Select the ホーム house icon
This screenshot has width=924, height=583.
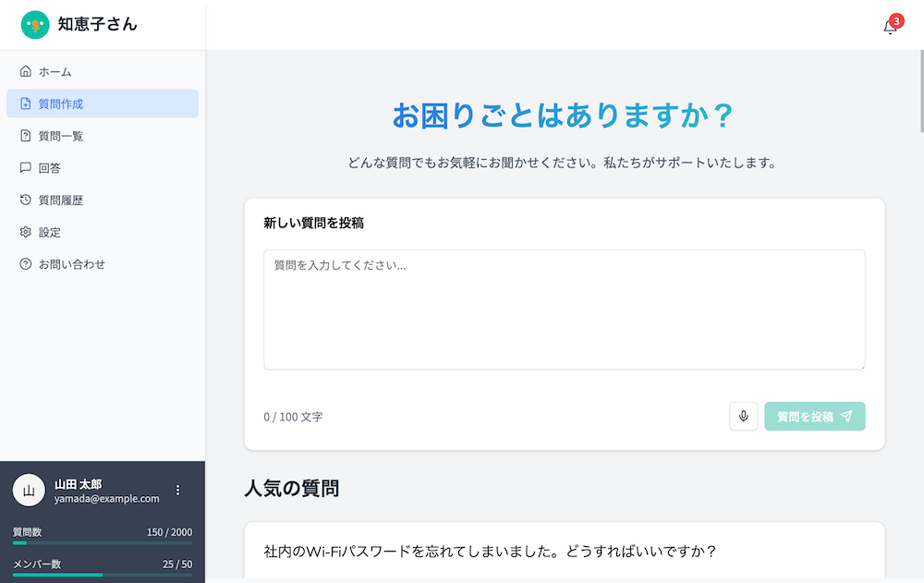point(25,71)
